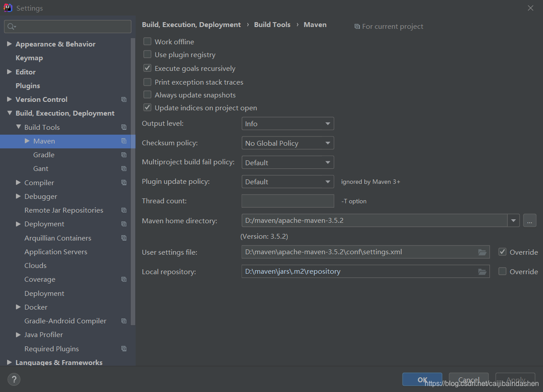Click the Apply button
The image size is (543, 392).
(516, 380)
